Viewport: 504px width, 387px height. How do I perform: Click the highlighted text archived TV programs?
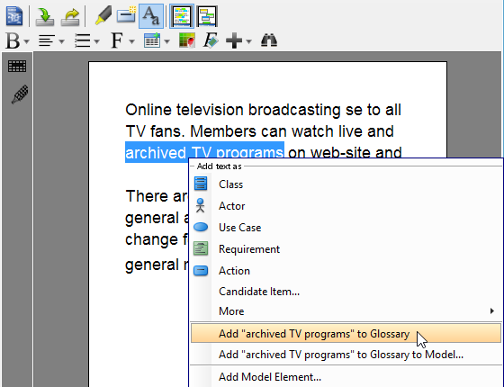[x=204, y=152]
